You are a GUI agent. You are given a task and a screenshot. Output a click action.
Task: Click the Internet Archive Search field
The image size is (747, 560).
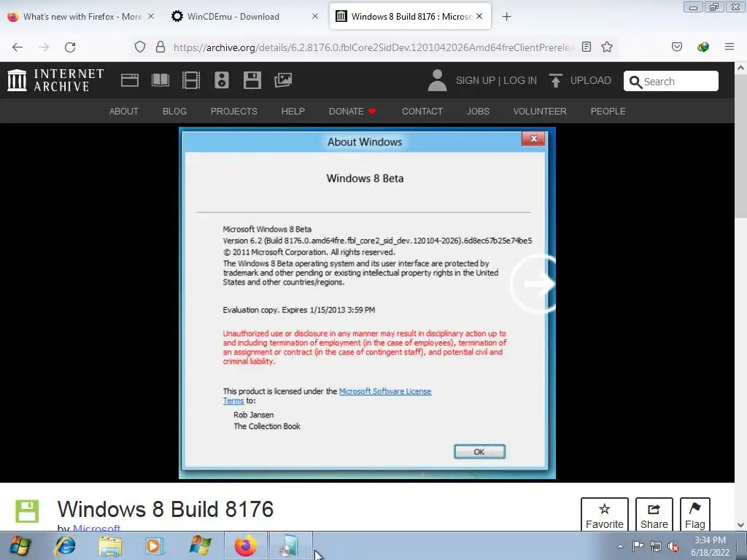tap(671, 81)
